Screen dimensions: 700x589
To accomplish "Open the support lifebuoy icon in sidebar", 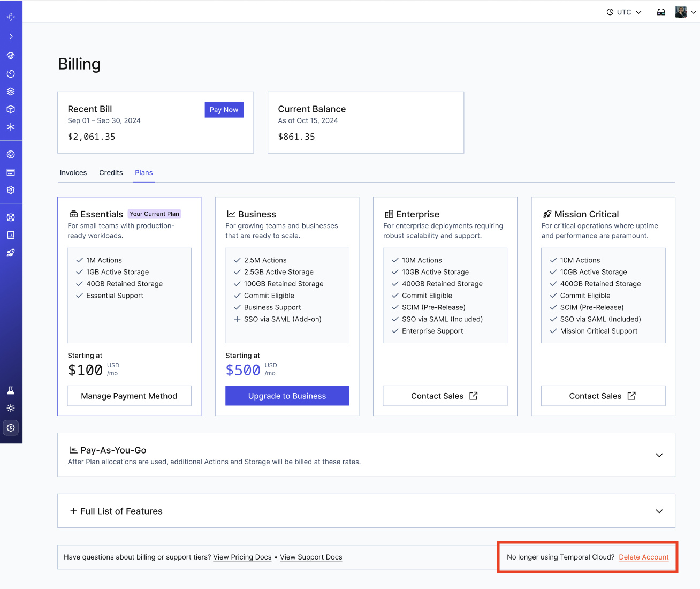I will tap(11, 217).
